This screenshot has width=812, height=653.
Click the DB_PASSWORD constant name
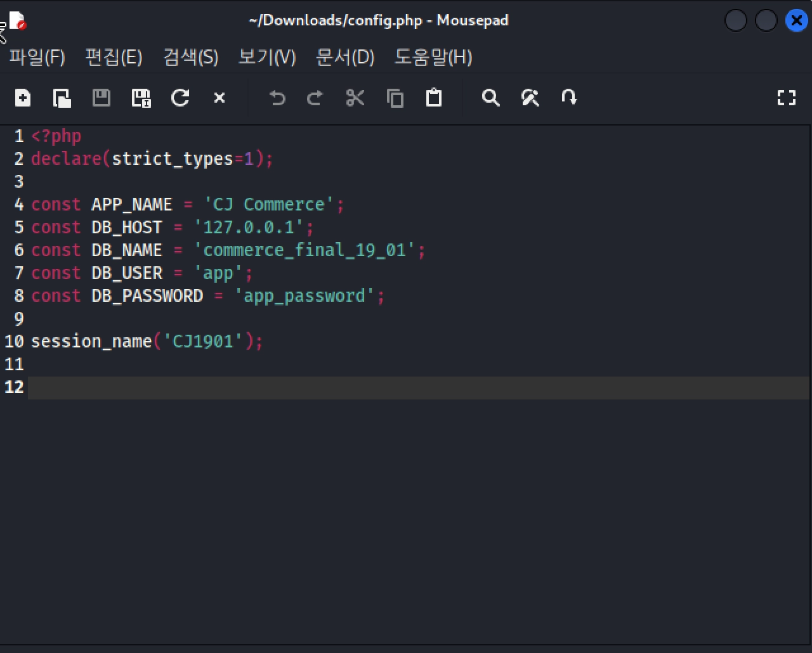pos(147,295)
